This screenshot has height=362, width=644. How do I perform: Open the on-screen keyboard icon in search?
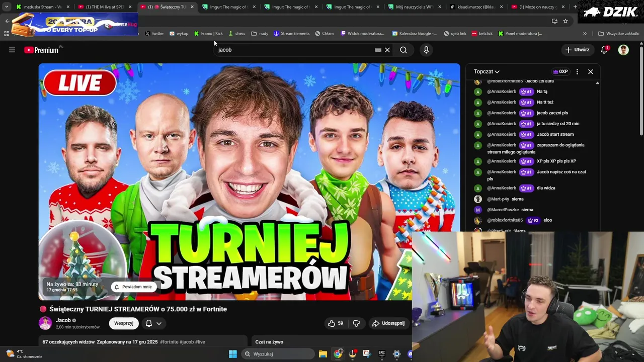(378, 50)
